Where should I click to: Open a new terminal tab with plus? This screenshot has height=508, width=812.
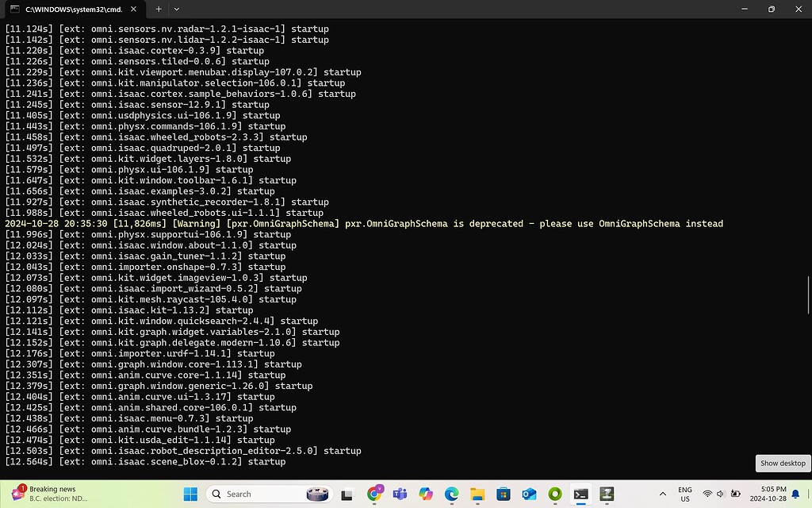pos(159,10)
